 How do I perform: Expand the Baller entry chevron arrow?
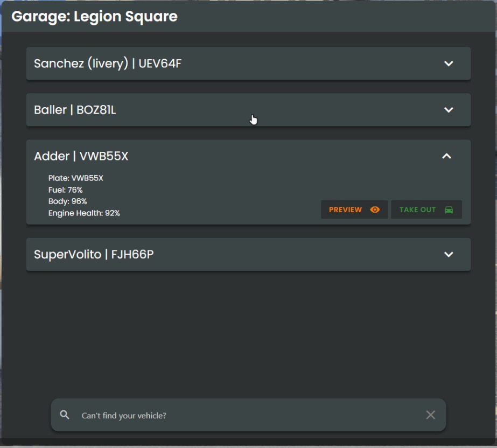(x=449, y=110)
